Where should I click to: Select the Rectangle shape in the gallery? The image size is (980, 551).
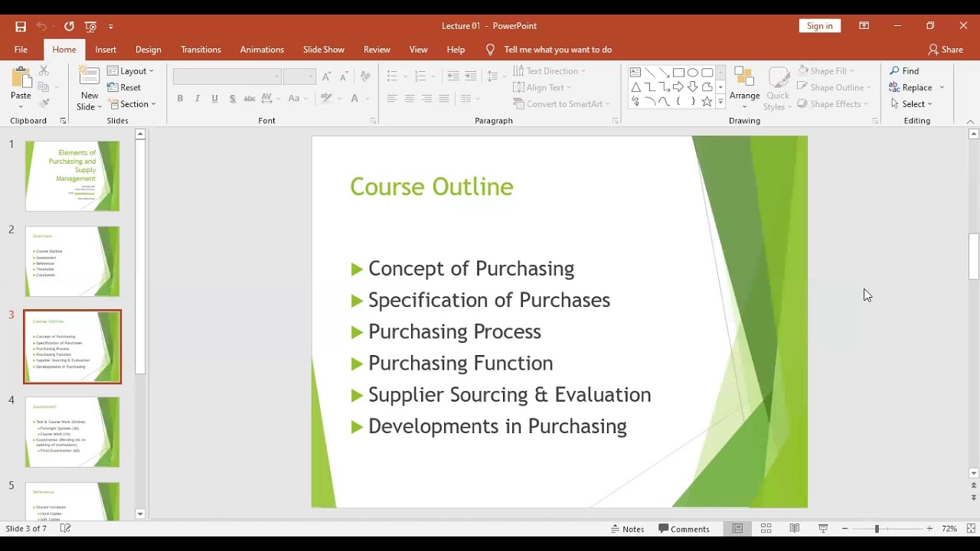point(678,73)
